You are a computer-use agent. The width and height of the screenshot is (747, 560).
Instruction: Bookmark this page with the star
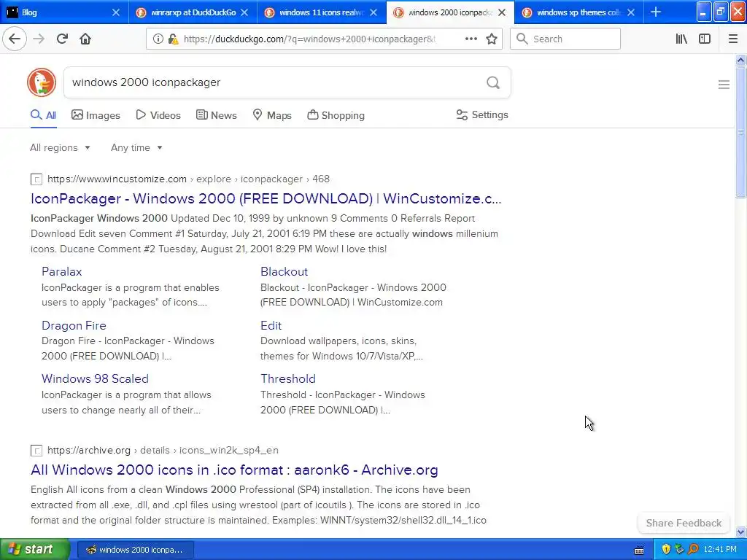coord(492,39)
